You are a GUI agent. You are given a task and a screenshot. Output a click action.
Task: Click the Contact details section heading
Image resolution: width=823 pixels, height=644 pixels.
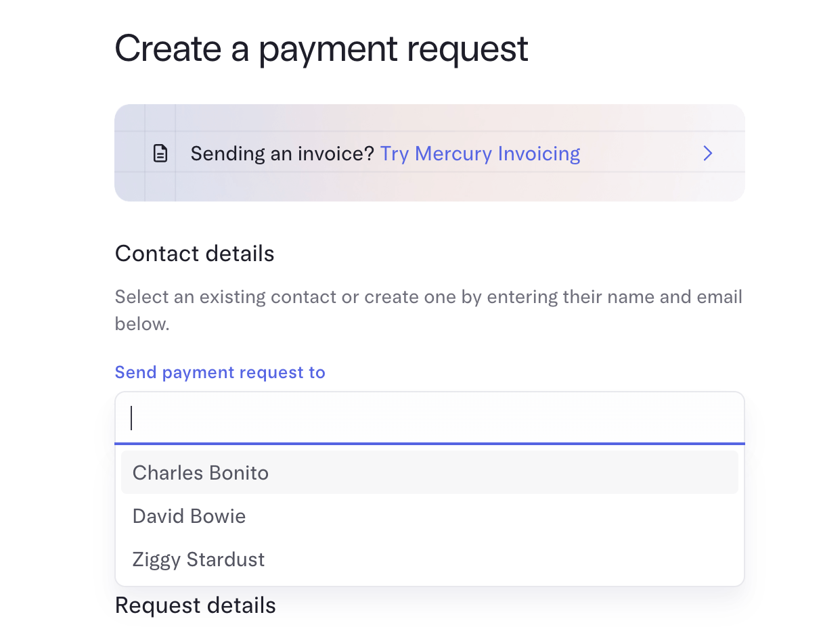click(x=195, y=254)
